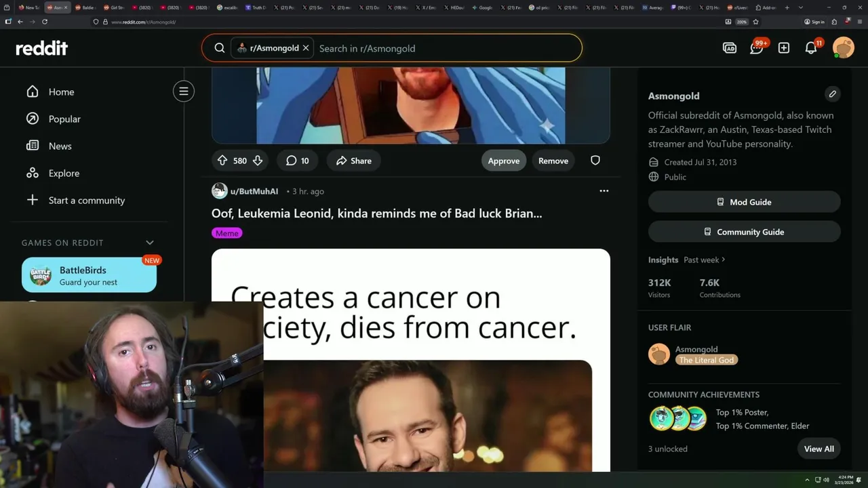868x488 pixels.
Task: Click u/ButMuhAI avatar
Action: pyautogui.click(x=220, y=191)
